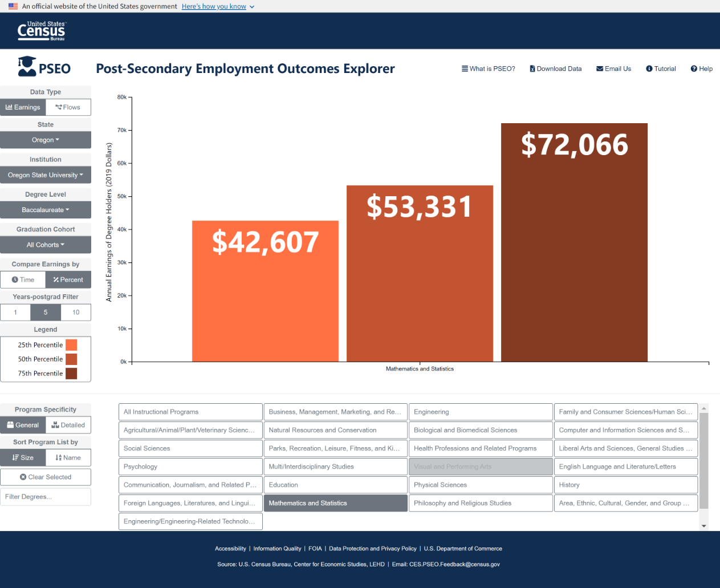Launch the Tutorial from the header
Image resolution: width=720 pixels, height=588 pixels.
[661, 69]
